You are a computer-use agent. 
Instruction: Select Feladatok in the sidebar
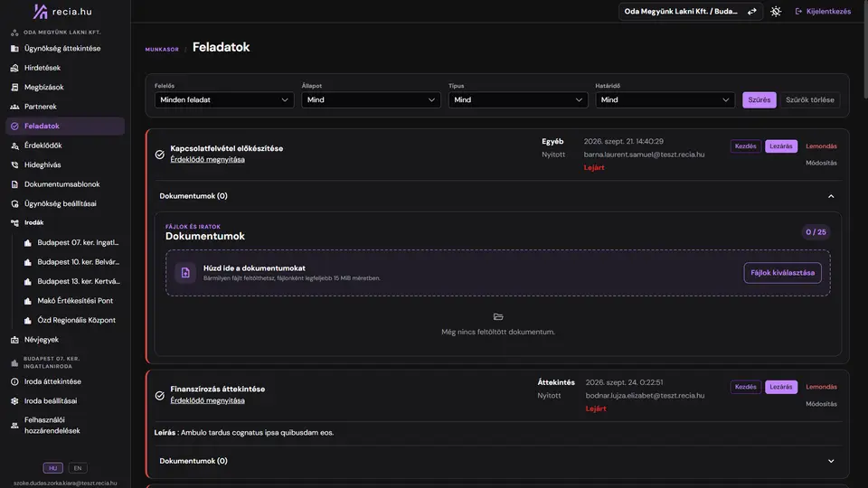click(65, 127)
